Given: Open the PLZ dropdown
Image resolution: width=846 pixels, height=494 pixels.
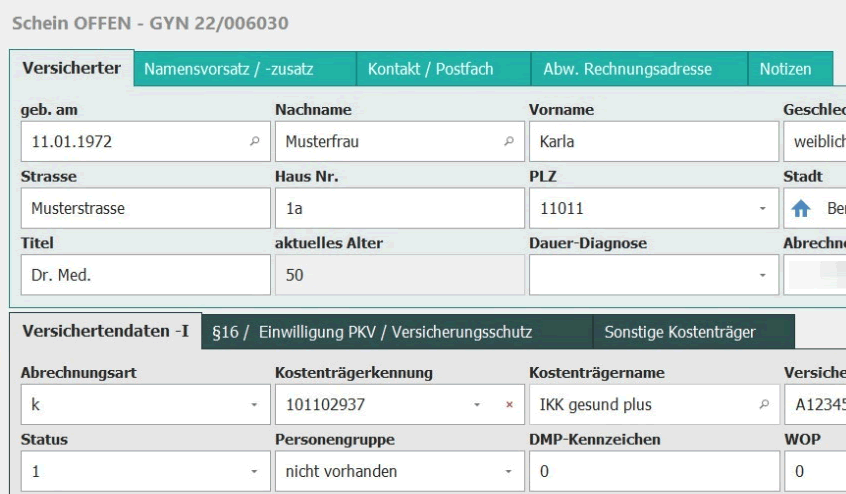Looking at the screenshot, I should click(x=762, y=209).
